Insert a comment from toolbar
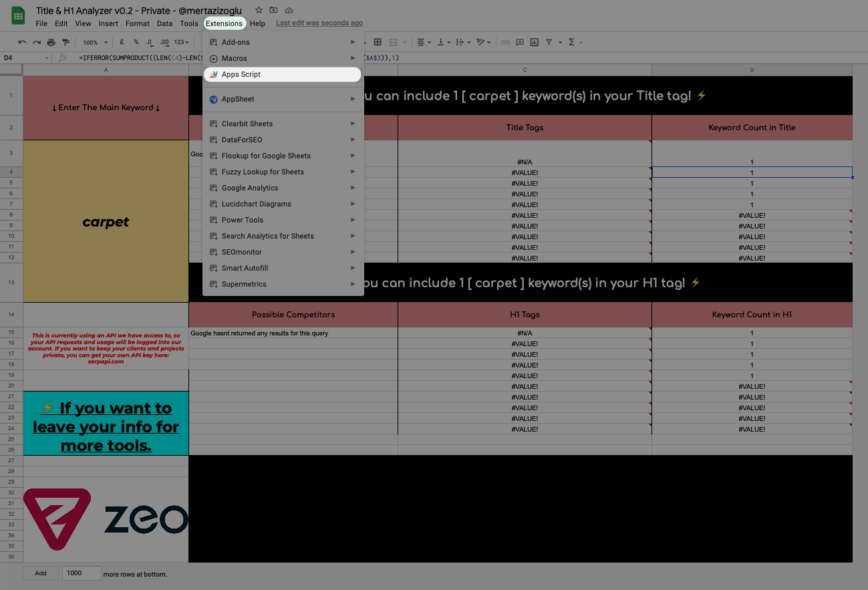Screen dimensions: 868x590 point(520,42)
